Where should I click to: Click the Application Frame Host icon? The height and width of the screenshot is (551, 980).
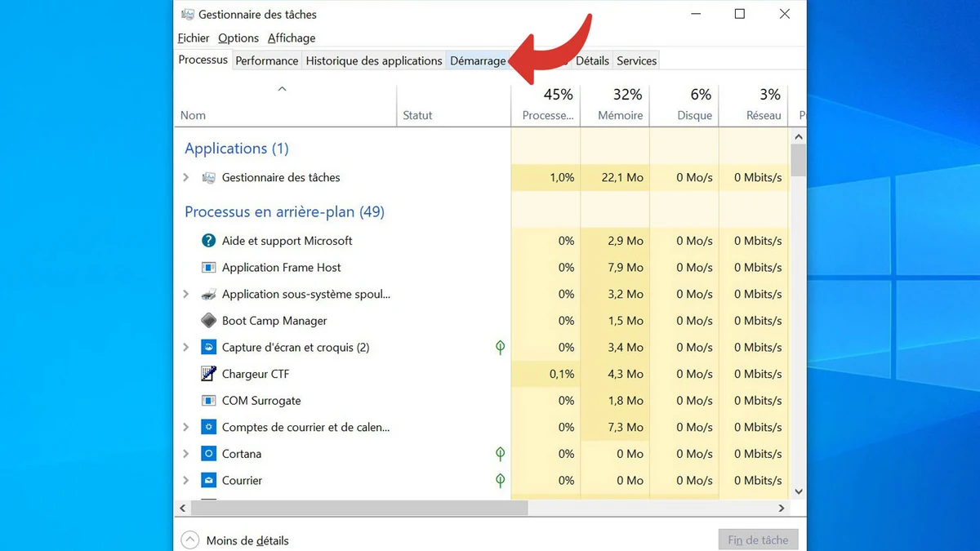pos(208,268)
